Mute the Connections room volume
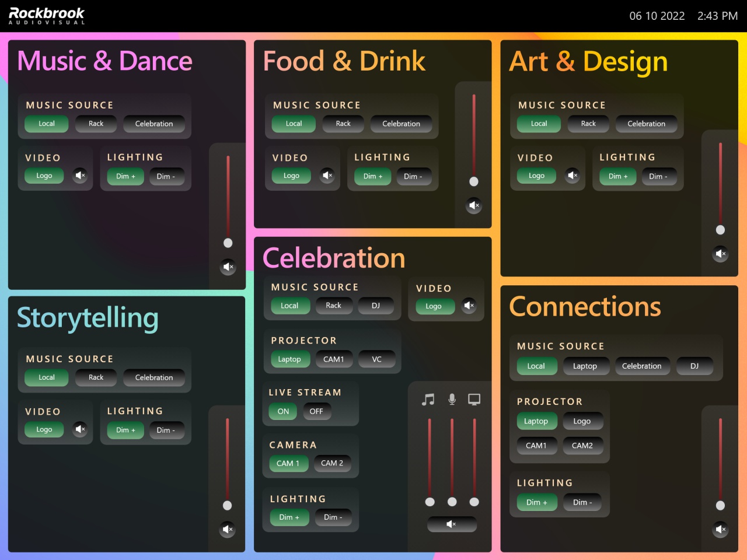The image size is (747, 560). tap(721, 529)
